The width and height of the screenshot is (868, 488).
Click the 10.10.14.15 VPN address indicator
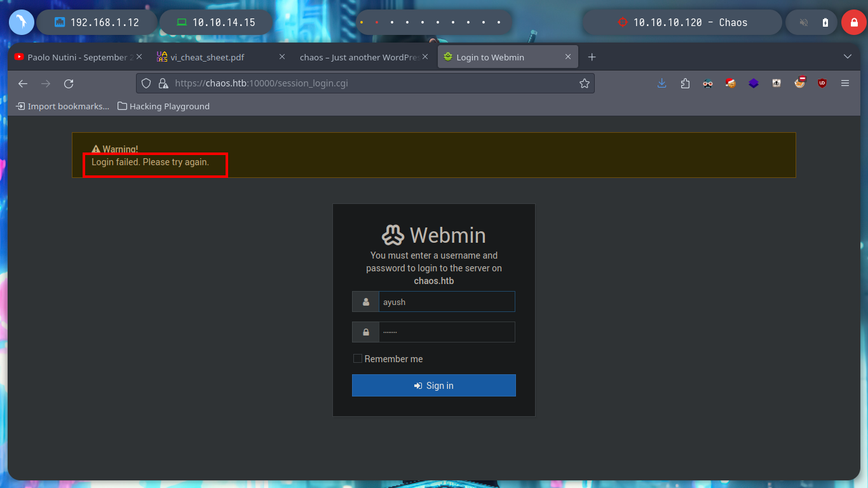pos(216,22)
